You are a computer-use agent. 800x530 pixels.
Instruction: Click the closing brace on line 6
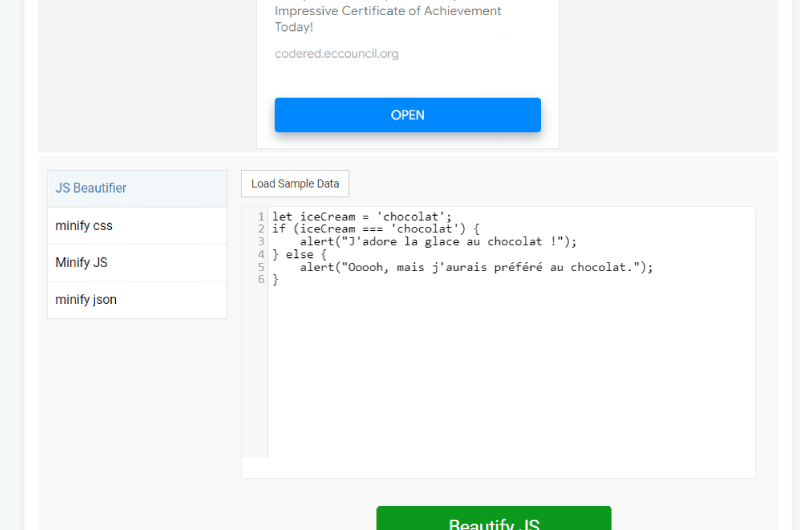point(276,279)
